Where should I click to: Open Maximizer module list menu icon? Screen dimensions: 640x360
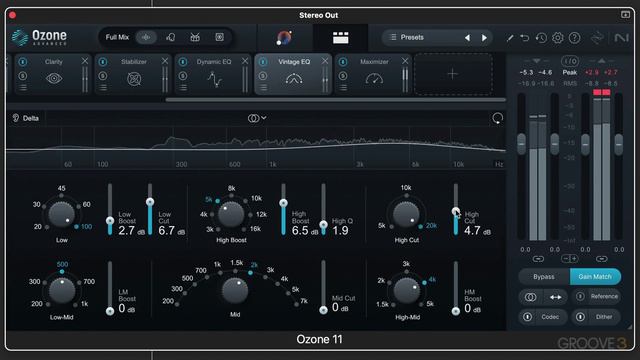[x=343, y=87]
